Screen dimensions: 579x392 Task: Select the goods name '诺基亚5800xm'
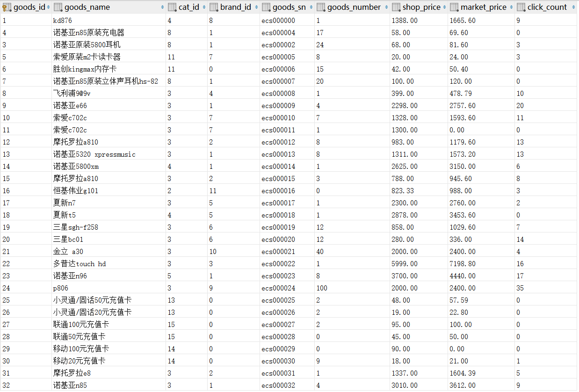coord(76,167)
